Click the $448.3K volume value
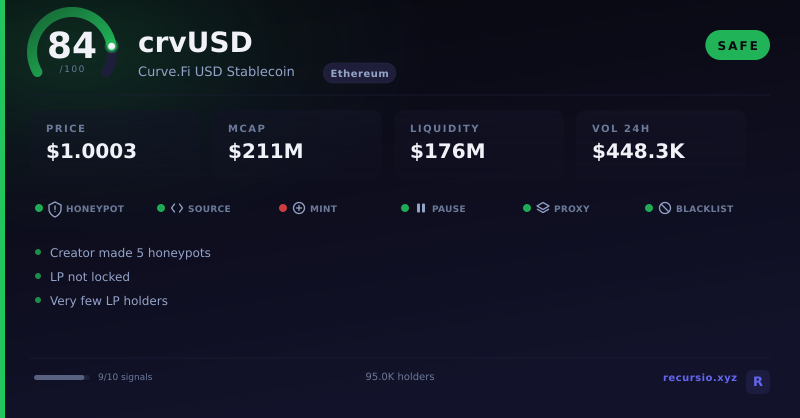 click(x=638, y=151)
